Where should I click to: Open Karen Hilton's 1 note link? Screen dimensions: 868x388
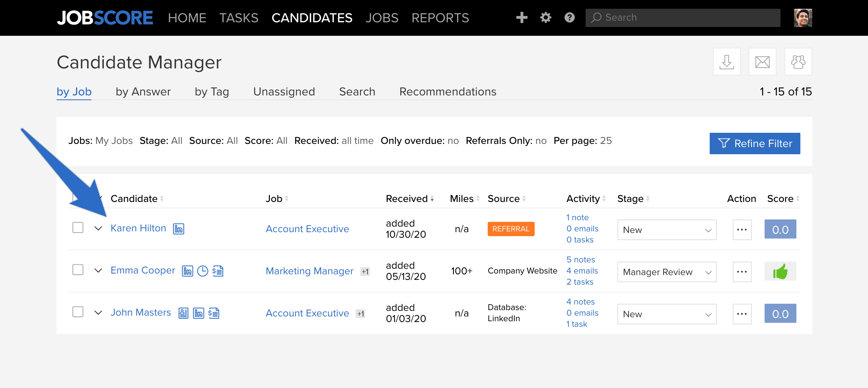click(578, 217)
